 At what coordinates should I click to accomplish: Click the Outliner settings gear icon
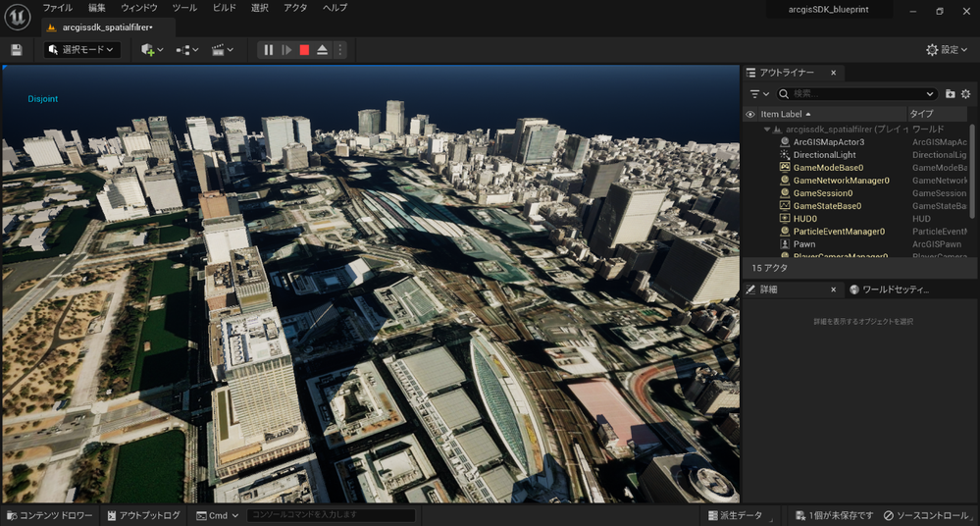[x=965, y=94]
